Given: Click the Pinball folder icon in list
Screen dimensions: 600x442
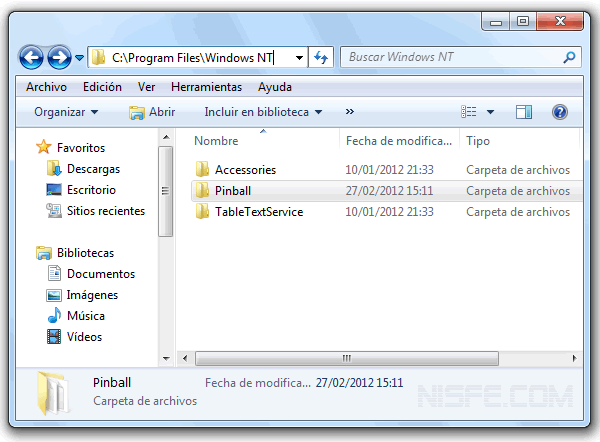Looking at the screenshot, I should pos(202,190).
